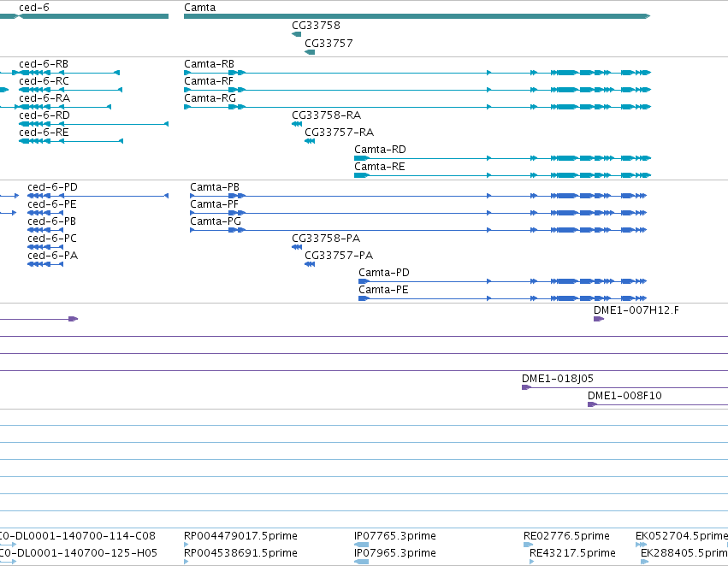This screenshot has height=566, width=728.
Task: Select protein Camta-PE label
Action: 383,290
